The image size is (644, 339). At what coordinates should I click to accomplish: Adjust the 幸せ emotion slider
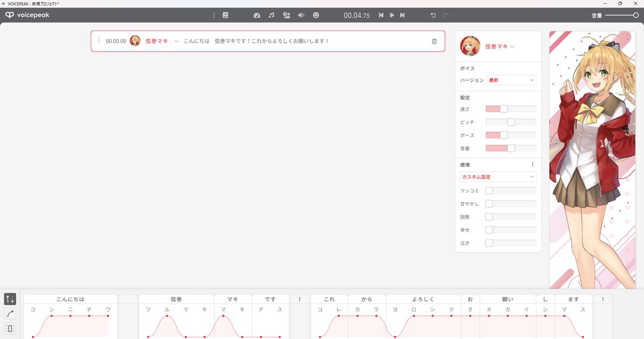click(510, 229)
